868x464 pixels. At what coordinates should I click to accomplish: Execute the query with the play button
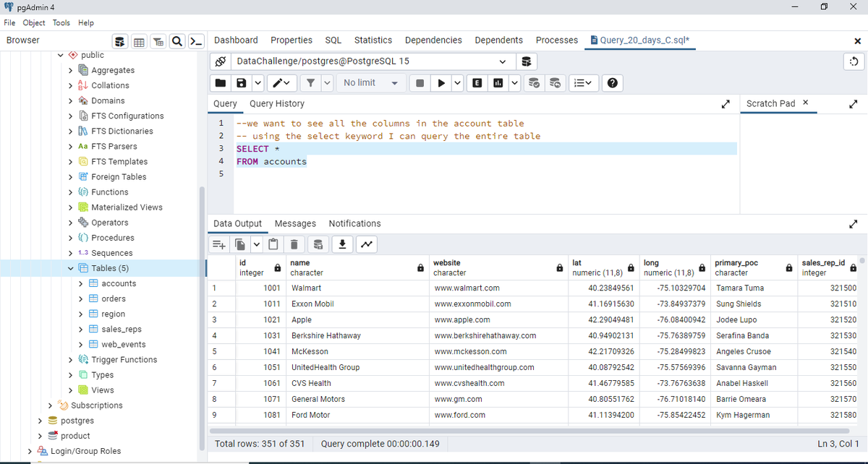440,83
